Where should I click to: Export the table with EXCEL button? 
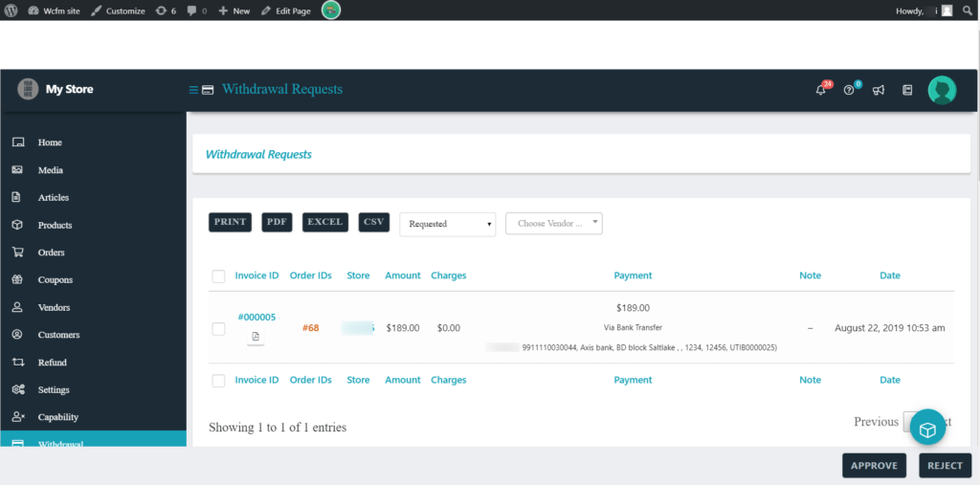click(325, 223)
